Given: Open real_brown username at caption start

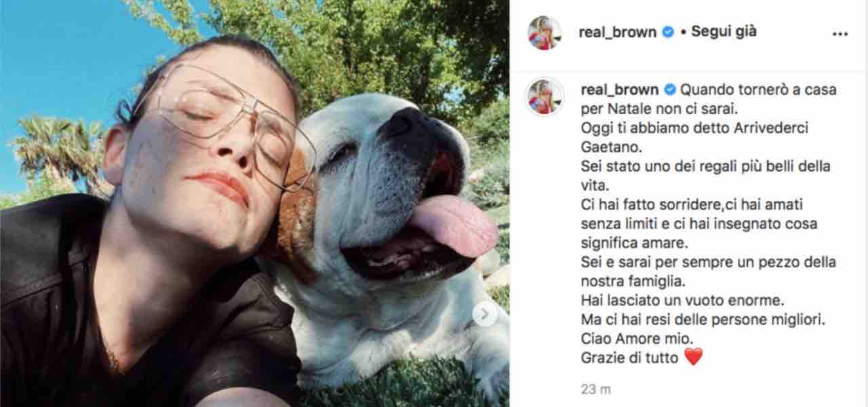Looking at the screenshot, I should (x=620, y=90).
